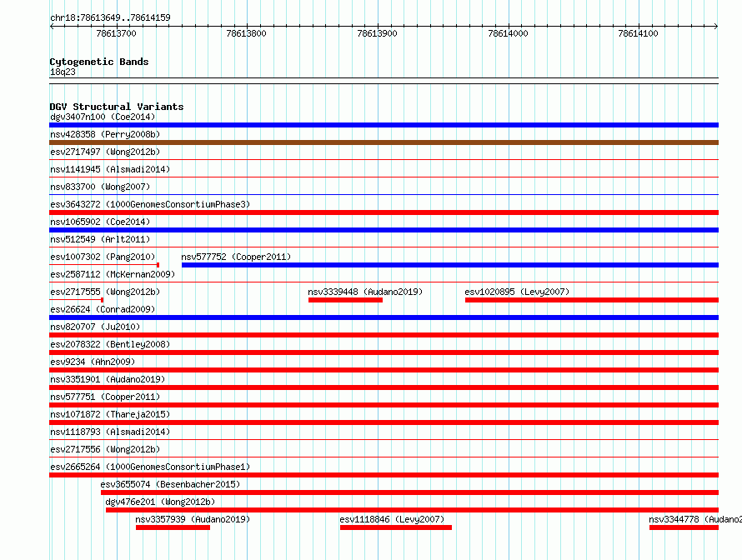This screenshot has width=742, height=560.
Task: Select the 18q23 band label
Action: pyautogui.click(x=63, y=72)
